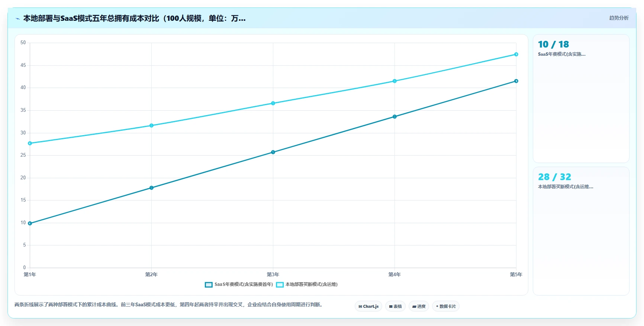This screenshot has width=644, height=326.
Task: Select the 本地部署 data point at 第4年
Action: (395, 81)
